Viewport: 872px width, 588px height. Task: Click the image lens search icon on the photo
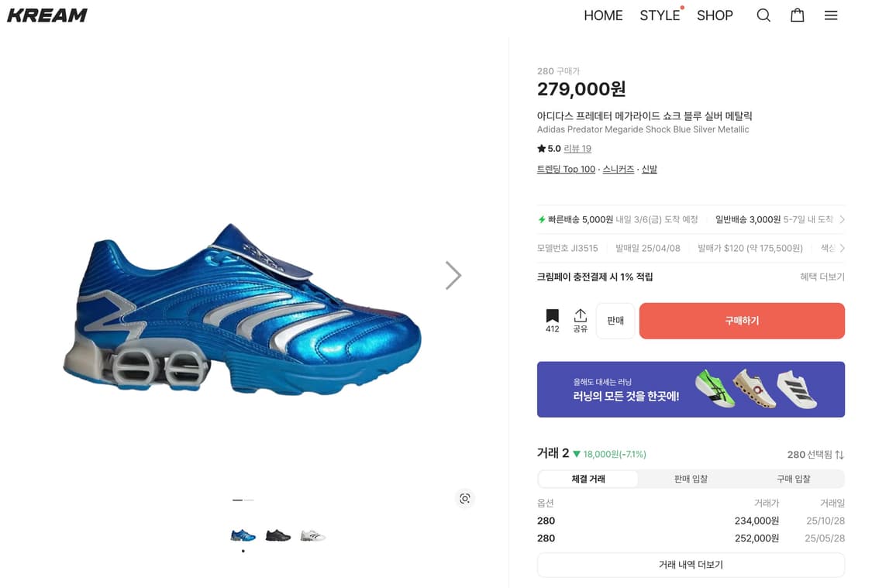464,499
